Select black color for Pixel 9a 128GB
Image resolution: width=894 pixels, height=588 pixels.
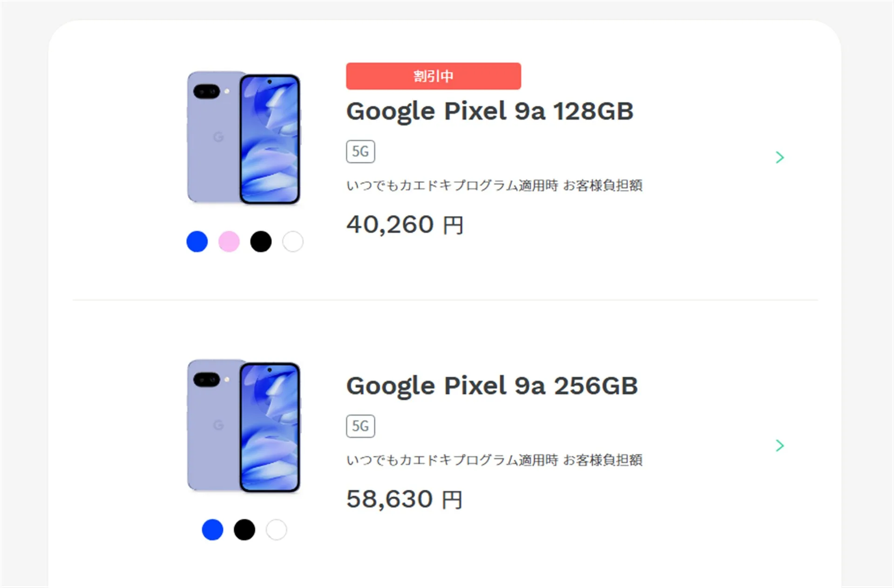tap(261, 242)
